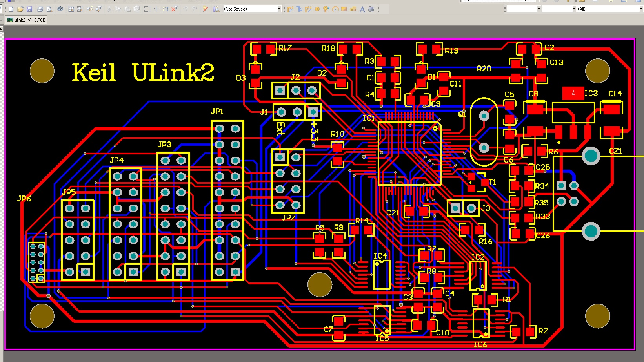Image resolution: width=644 pixels, height=362 pixels.
Task: Place a text string with the A tool
Action: tap(362, 9)
